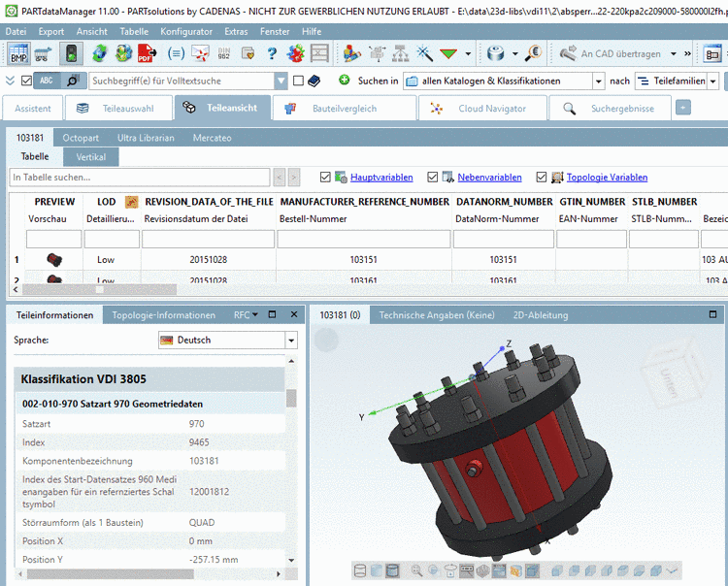The image size is (728, 586).
Task: Click Teileinformationen horizontal scrollbar thumb
Action: click(110, 574)
